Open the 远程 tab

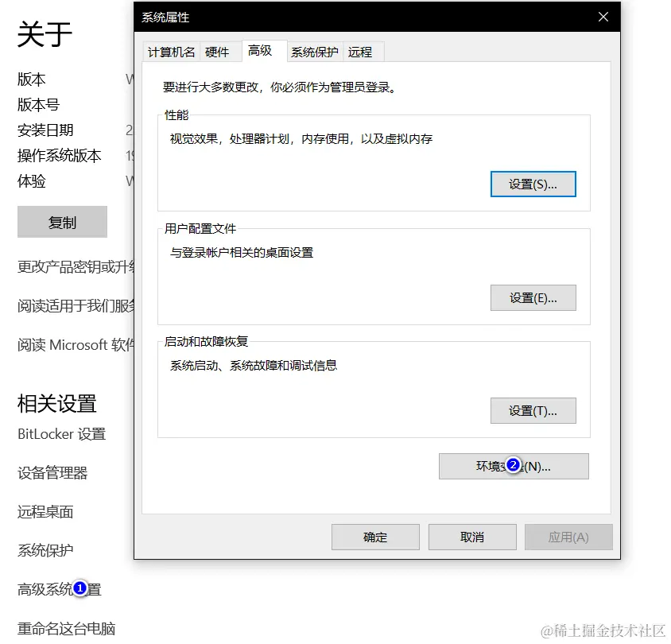coord(363,52)
